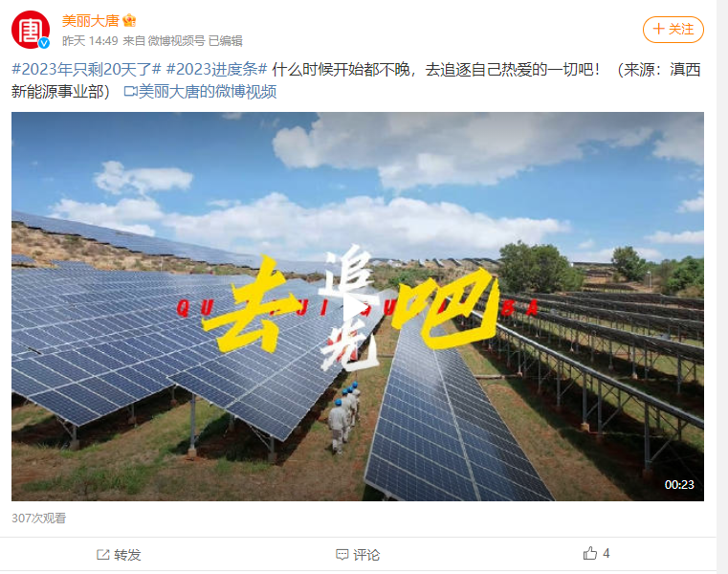The width and height of the screenshot is (728, 574).
Task: Click the comment bubble icon
Action: click(342, 555)
